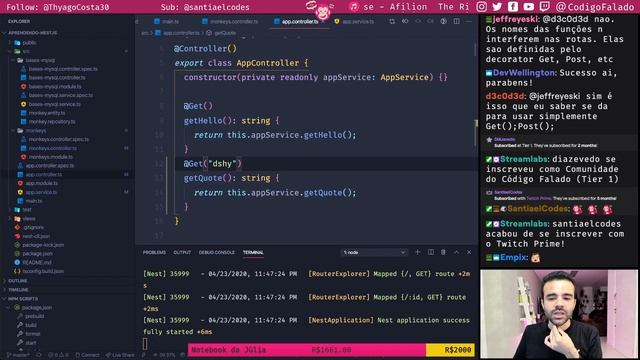
Task: Switch to the monkeys.controller.ts editor tab
Action: tap(230, 21)
